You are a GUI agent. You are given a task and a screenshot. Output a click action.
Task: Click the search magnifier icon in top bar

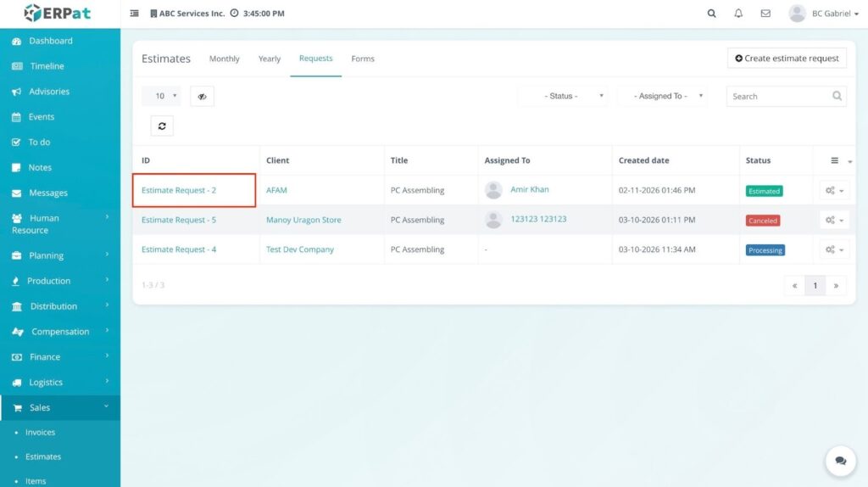[712, 14]
